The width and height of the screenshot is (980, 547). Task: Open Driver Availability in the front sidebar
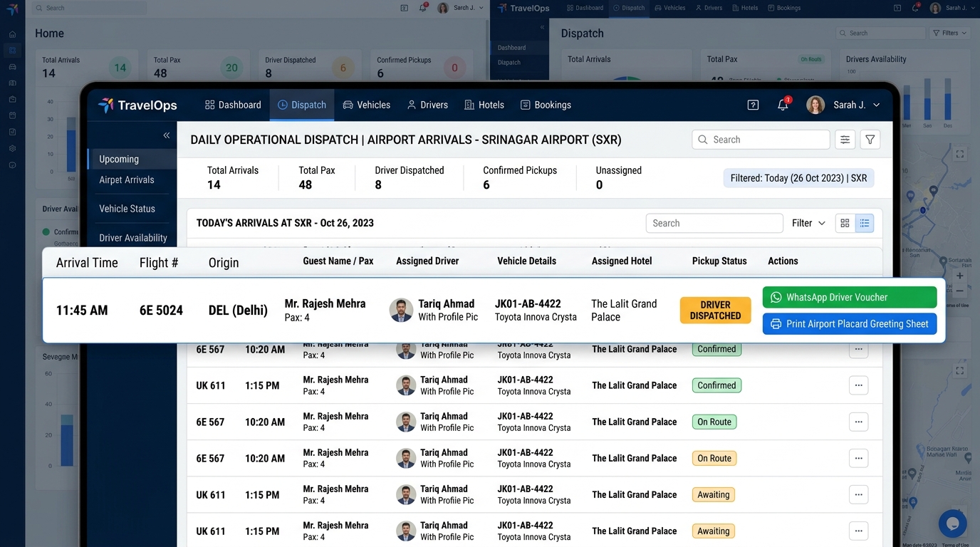[x=133, y=238]
